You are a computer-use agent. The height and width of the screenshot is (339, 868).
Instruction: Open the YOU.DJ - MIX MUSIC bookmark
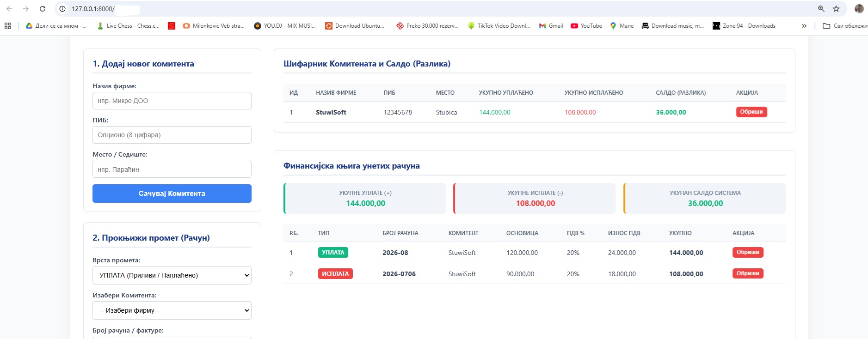pos(285,26)
